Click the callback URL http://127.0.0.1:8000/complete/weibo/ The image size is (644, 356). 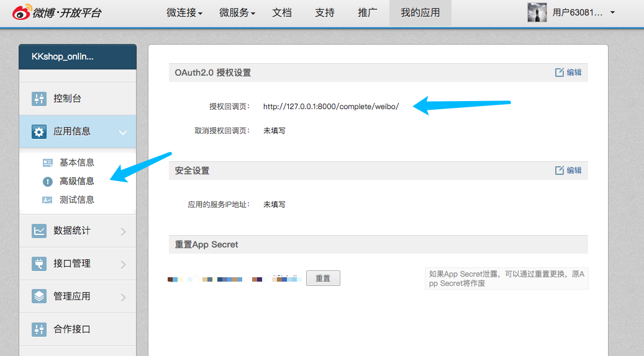(331, 107)
